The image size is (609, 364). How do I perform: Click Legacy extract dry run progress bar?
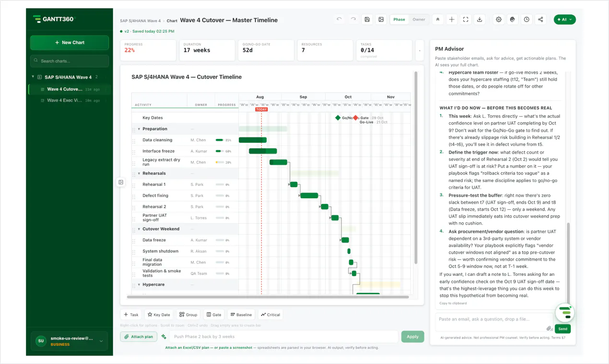point(220,162)
